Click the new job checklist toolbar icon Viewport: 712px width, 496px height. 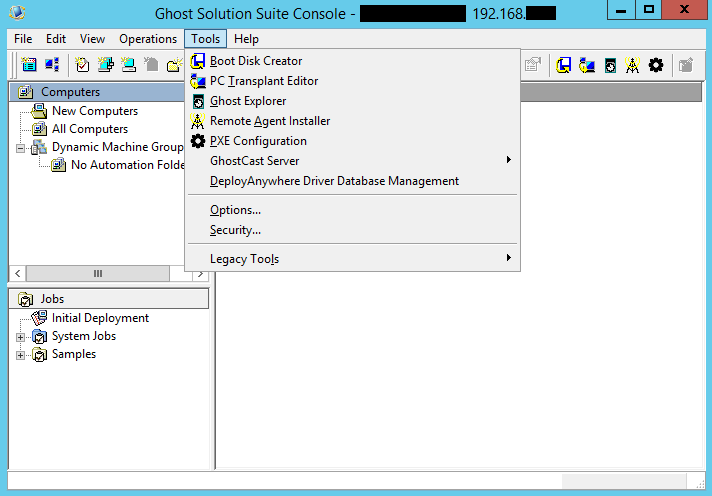point(82,65)
